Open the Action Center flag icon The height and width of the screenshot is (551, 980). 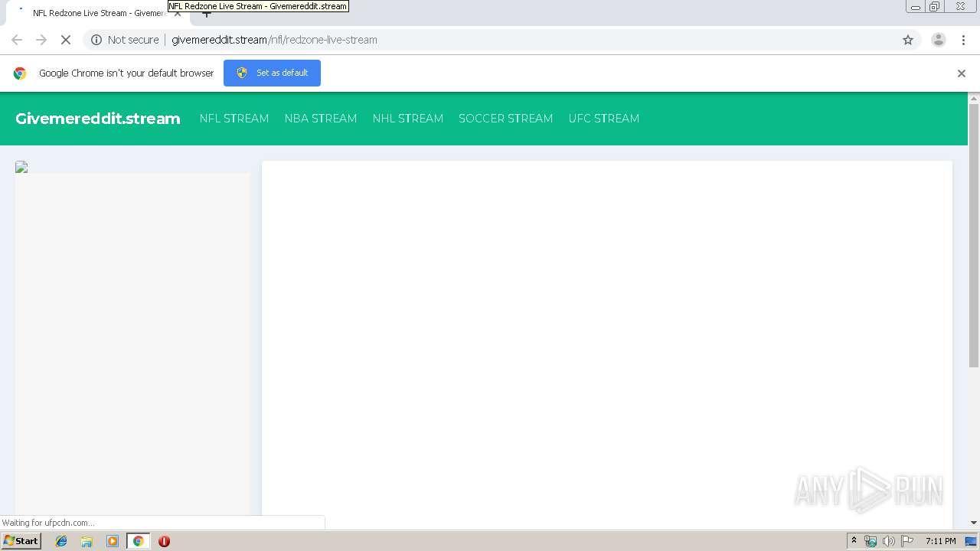(907, 541)
